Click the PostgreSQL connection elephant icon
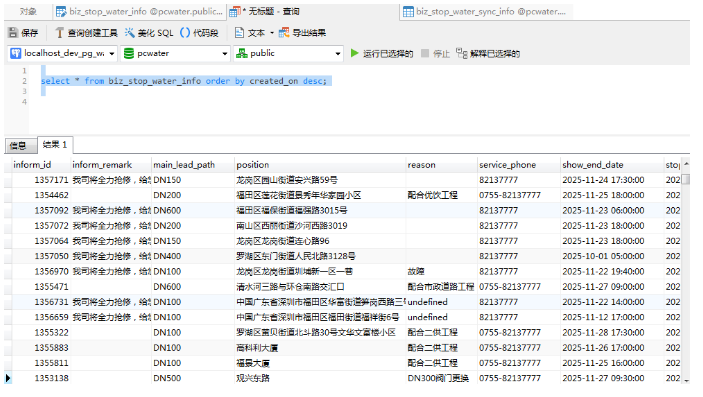The width and height of the screenshot is (703, 397). click(x=16, y=53)
